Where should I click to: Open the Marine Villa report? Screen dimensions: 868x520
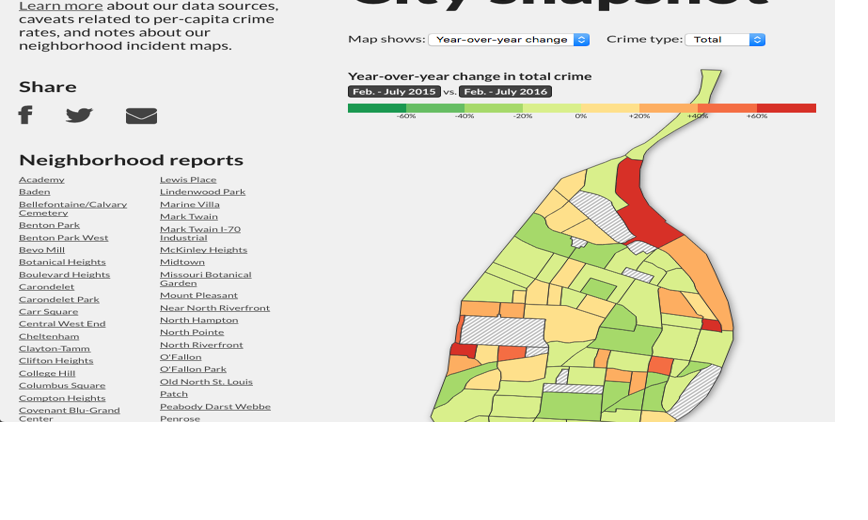pyautogui.click(x=190, y=204)
